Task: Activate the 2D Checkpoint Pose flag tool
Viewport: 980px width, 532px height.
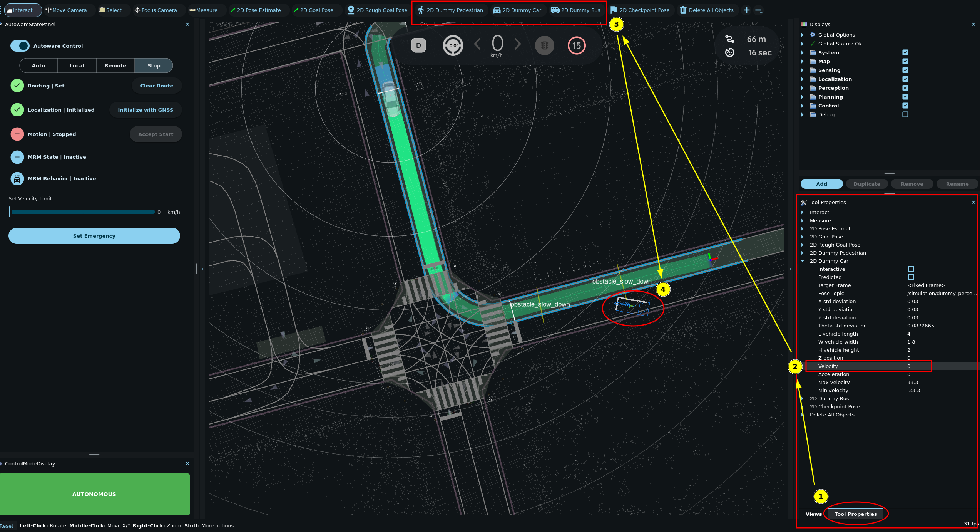Action: (640, 10)
